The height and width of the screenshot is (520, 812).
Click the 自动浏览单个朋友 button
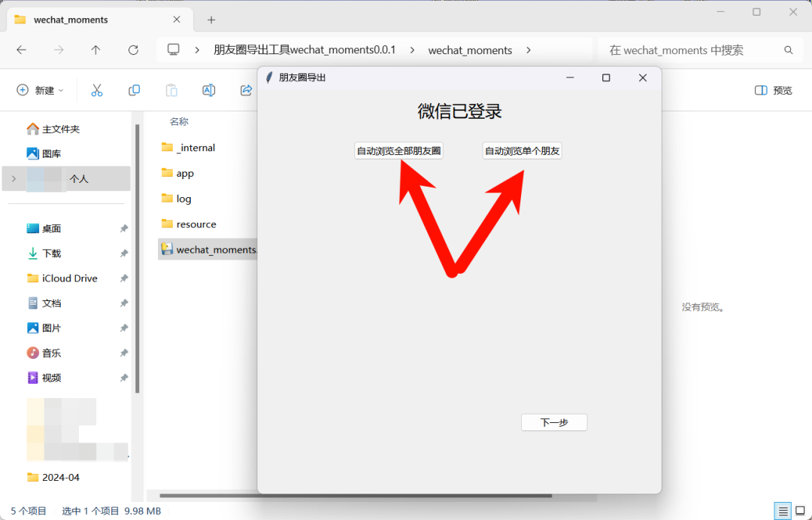tap(522, 151)
